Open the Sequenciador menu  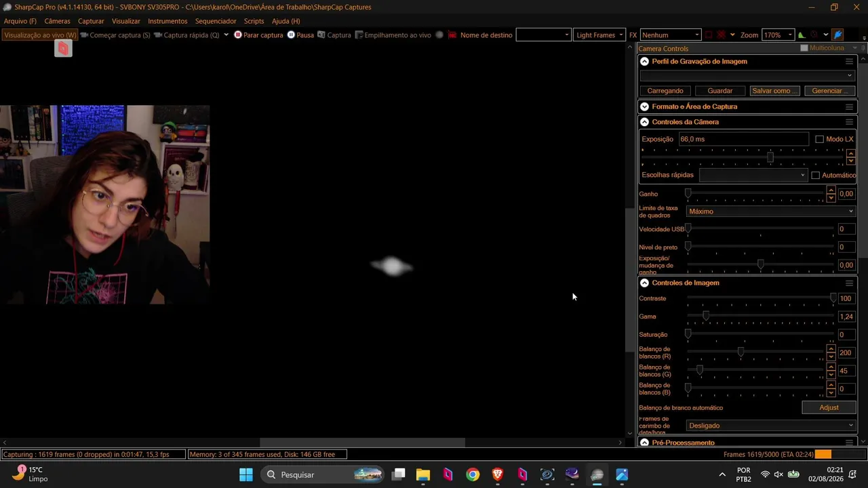(216, 21)
